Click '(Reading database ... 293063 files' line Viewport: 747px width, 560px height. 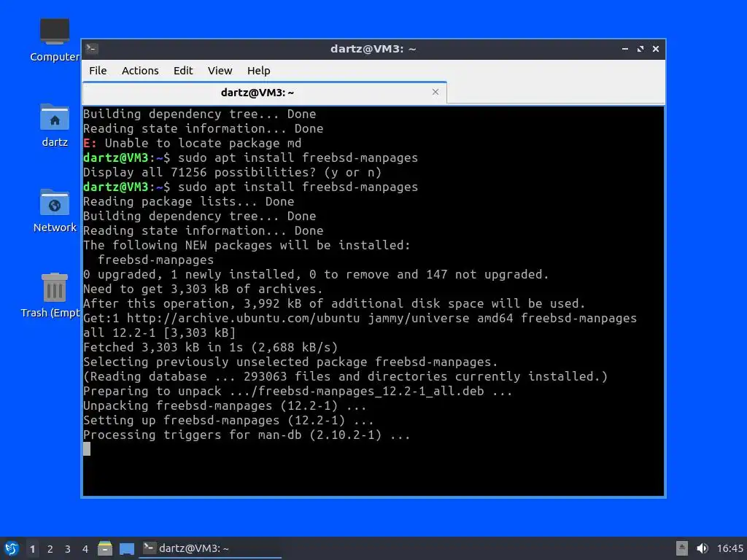(x=345, y=376)
